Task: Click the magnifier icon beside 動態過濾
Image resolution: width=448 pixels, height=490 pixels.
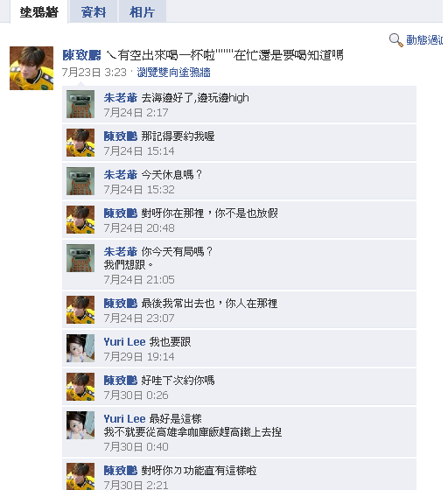Action: [395, 40]
